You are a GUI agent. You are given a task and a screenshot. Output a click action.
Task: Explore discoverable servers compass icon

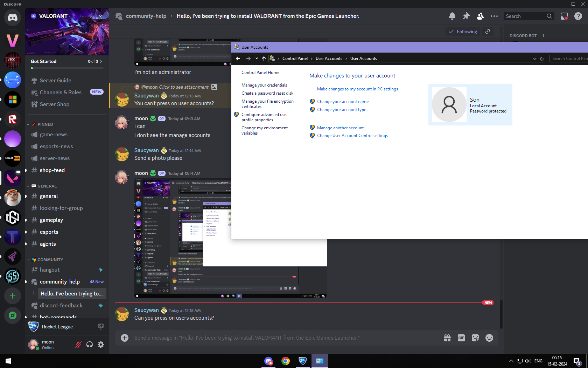tap(13, 315)
